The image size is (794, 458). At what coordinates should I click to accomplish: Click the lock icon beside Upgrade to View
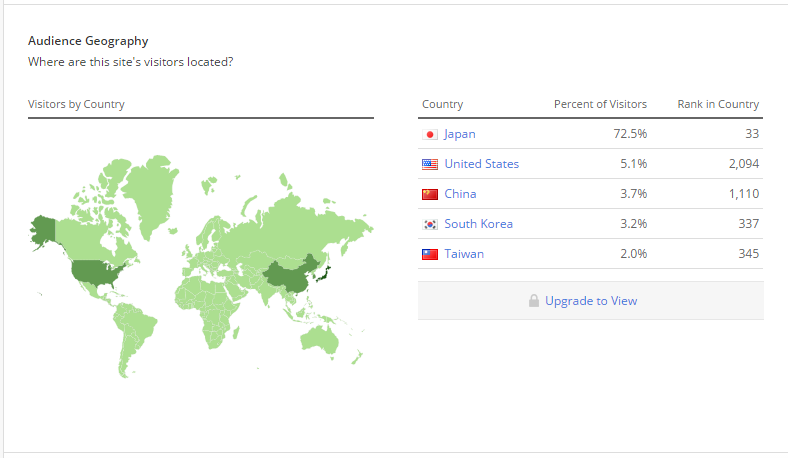point(534,301)
